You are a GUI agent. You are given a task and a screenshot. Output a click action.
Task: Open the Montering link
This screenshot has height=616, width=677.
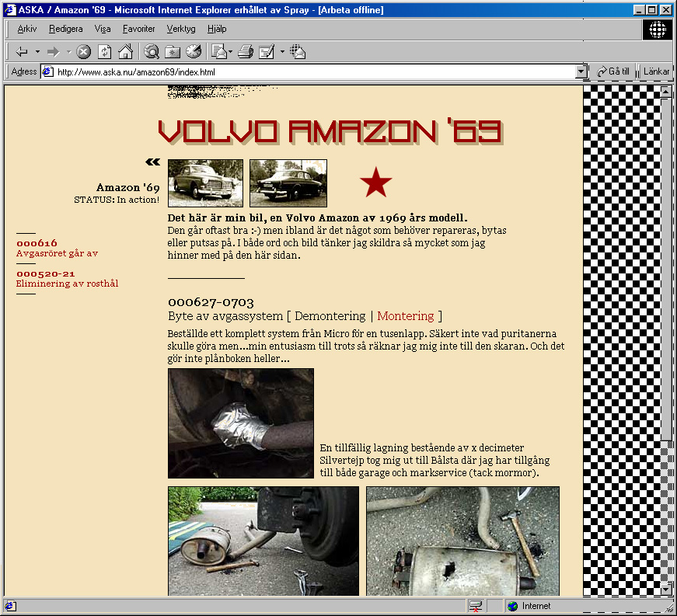405,316
